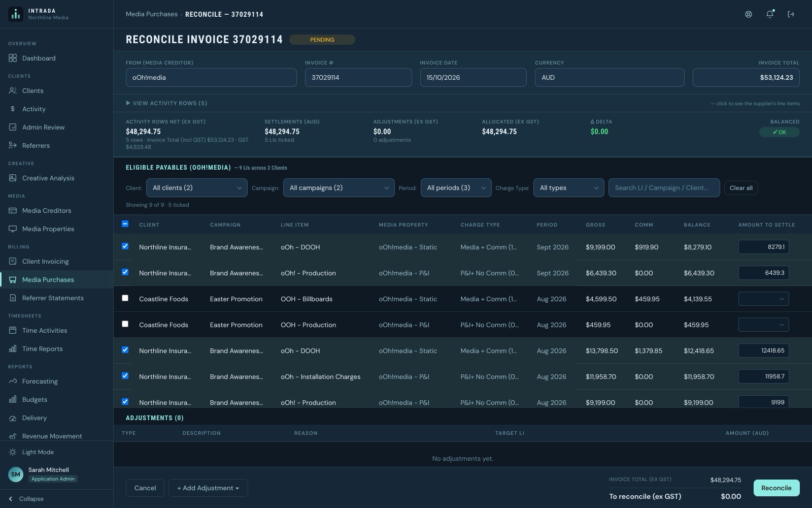Click the Activity dollar icon
Image resolution: width=812 pixels, height=508 pixels.
(13, 109)
